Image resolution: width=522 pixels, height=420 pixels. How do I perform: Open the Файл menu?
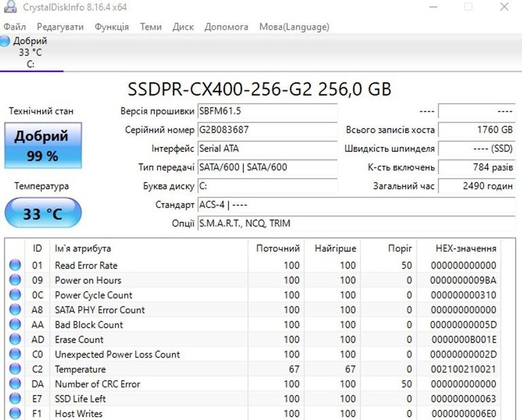(15, 27)
